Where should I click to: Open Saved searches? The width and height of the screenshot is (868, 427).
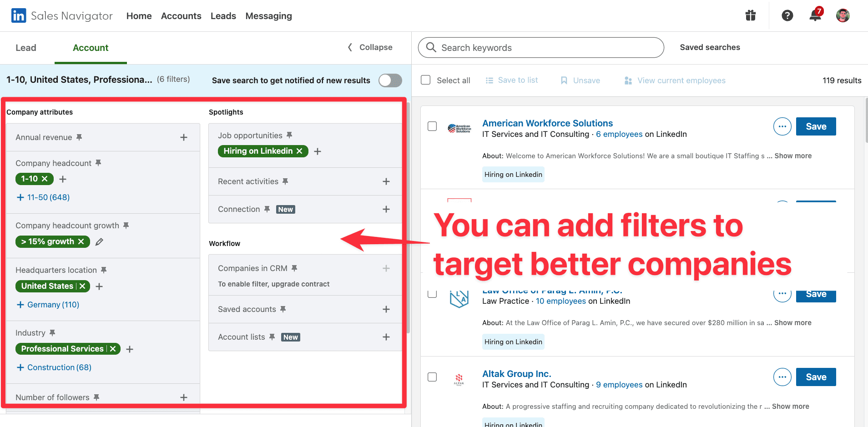(x=710, y=47)
